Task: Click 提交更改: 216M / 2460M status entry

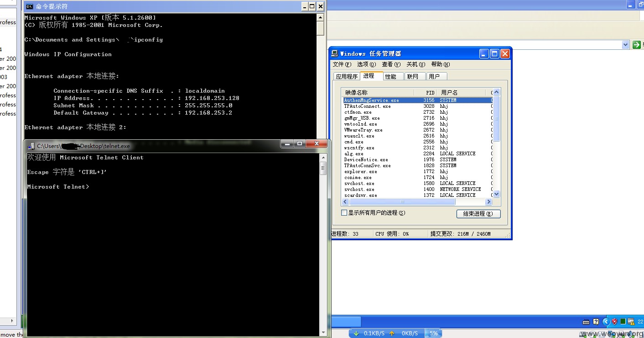Action: coord(461,234)
